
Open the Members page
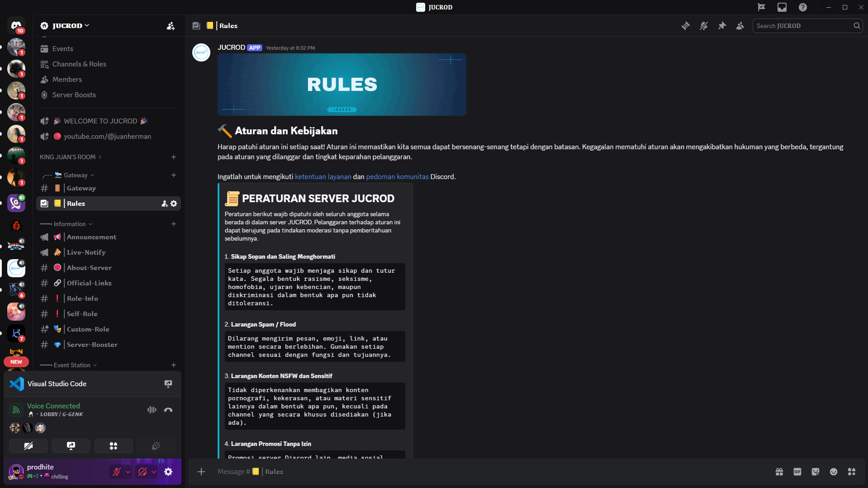tap(109, 80)
